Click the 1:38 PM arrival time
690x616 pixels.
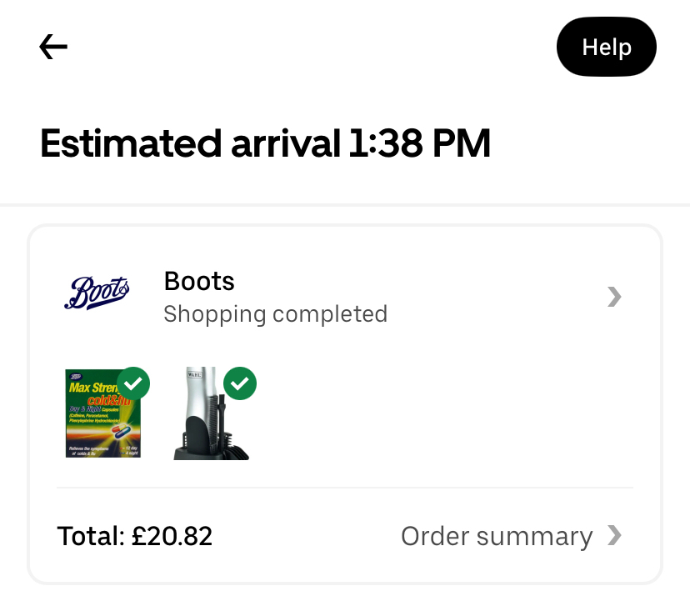[420, 144]
